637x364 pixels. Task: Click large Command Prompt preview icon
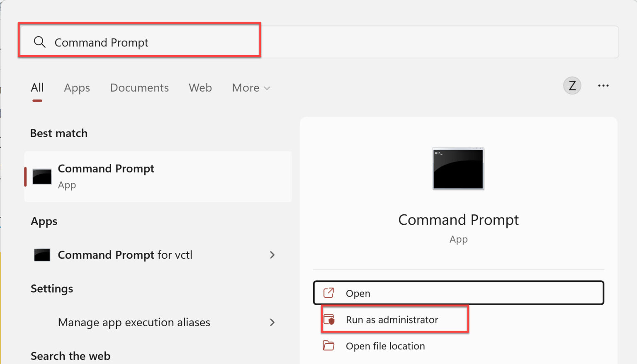pyautogui.click(x=458, y=169)
